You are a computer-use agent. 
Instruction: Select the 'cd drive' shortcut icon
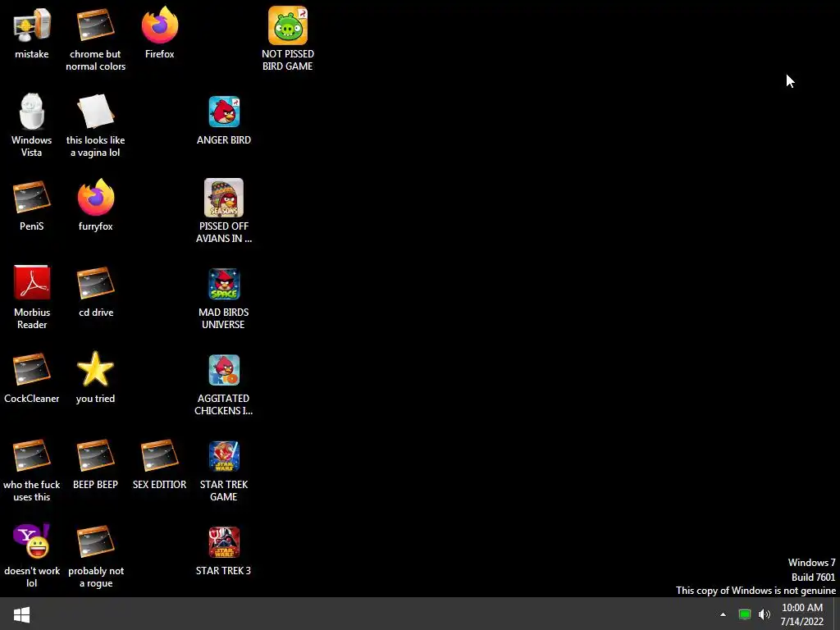(x=95, y=283)
